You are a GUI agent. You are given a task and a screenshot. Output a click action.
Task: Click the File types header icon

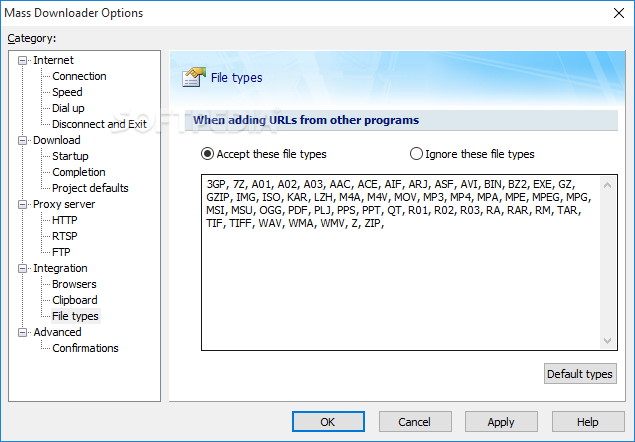coord(194,77)
